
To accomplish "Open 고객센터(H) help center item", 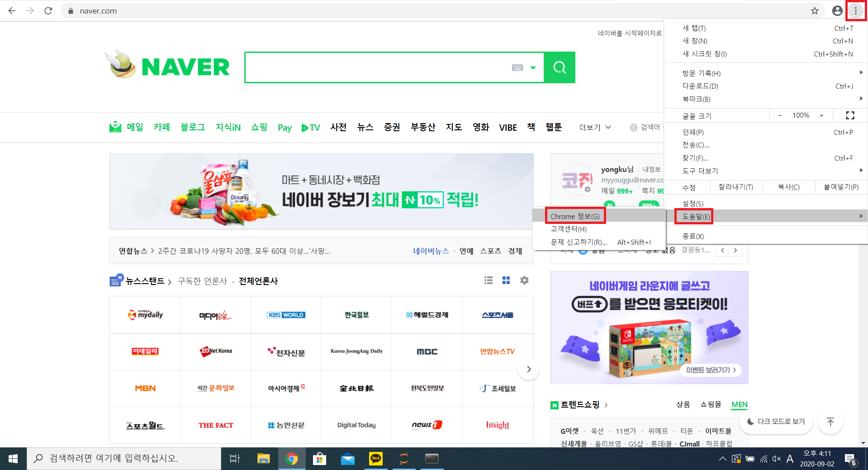I will tap(599, 229).
